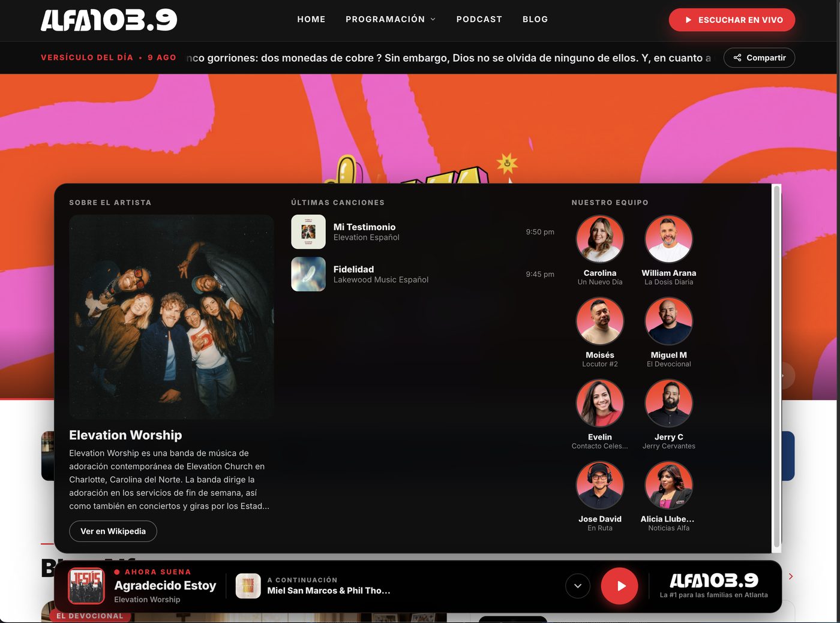Select the Fidelidad album cover
The width and height of the screenshot is (840, 623).
click(308, 274)
